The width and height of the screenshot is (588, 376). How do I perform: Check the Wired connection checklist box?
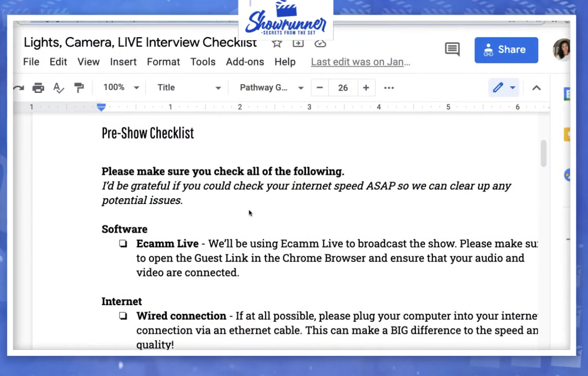[x=123, y=316]
